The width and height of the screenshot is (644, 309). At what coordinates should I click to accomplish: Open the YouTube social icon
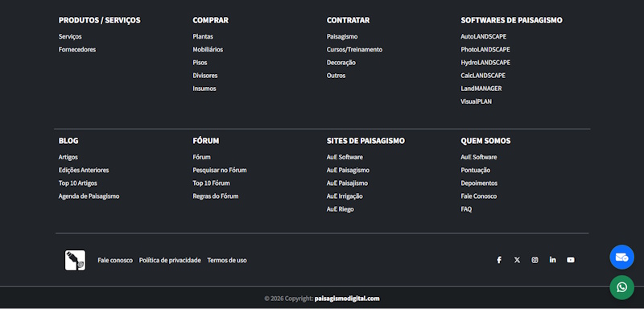coord(571,260)
